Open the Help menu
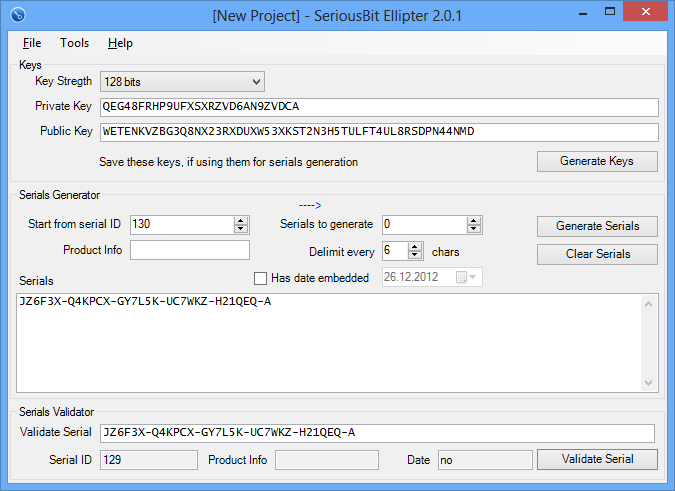The image size is (675, 491). click(x=120, y=43)
